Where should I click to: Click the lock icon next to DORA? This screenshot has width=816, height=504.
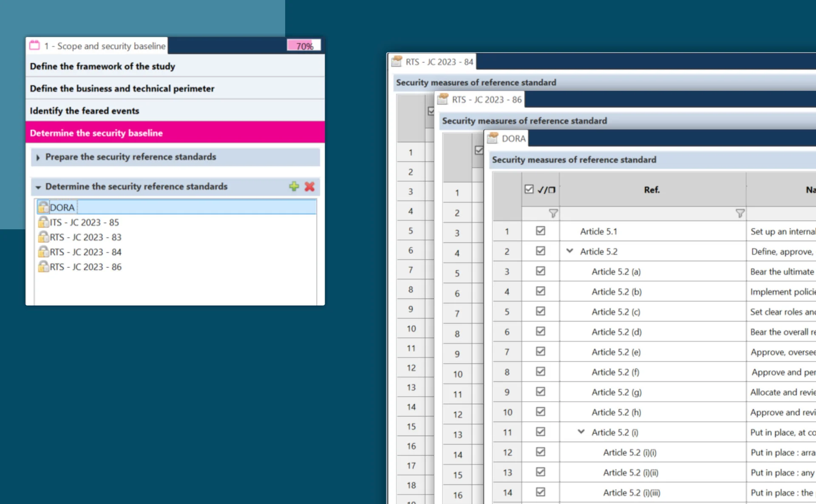tap(43, 207)
